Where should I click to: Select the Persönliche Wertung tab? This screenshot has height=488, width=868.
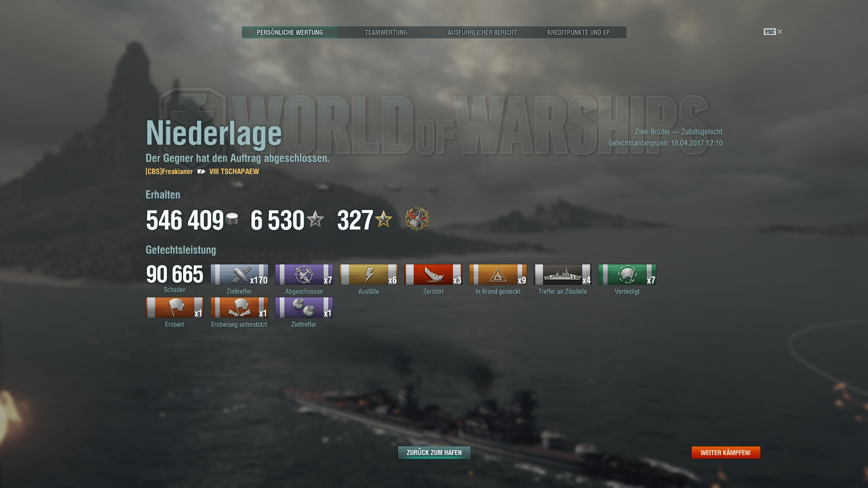pos(290,33)
